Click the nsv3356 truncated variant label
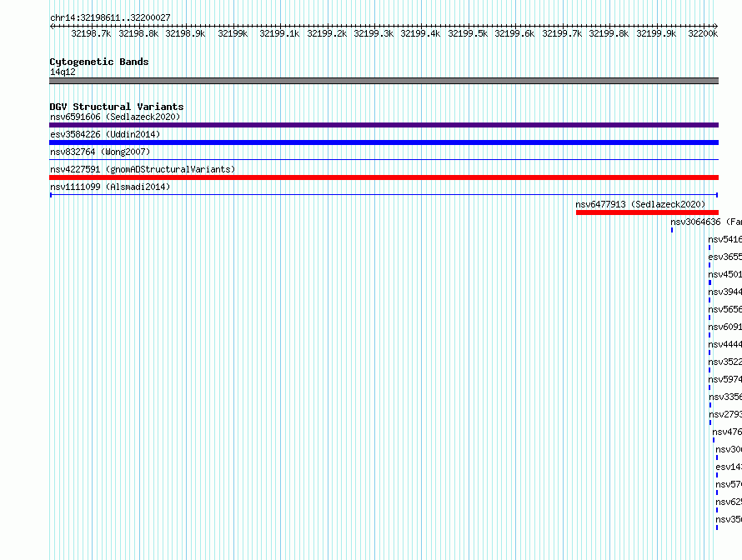742x560 pixels. pos(725,397)
